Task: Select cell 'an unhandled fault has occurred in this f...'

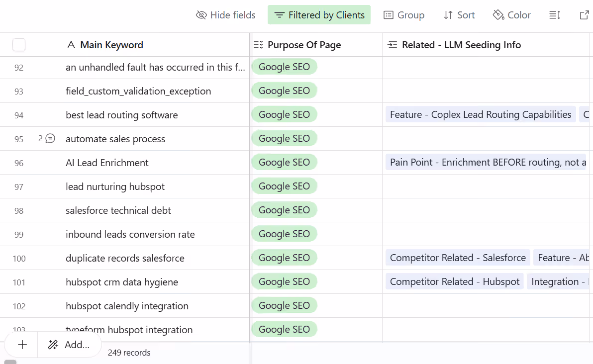Action: tap(155, 67)
